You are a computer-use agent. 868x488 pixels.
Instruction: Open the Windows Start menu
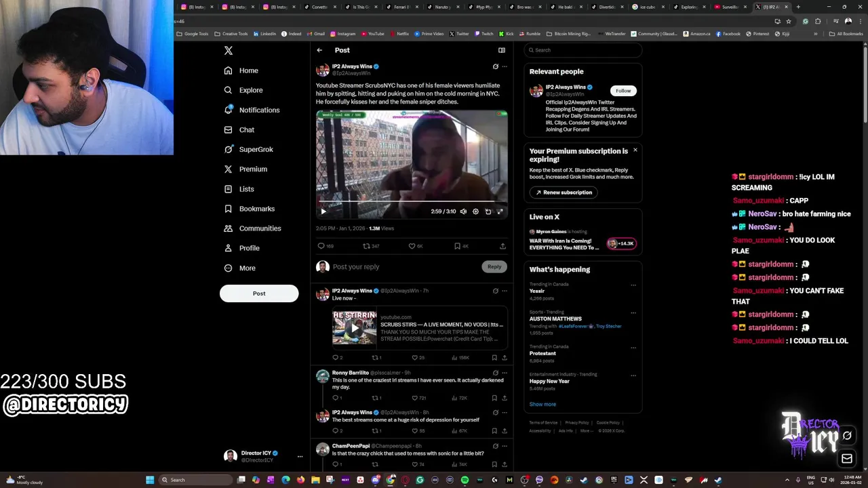click(150, 480)
